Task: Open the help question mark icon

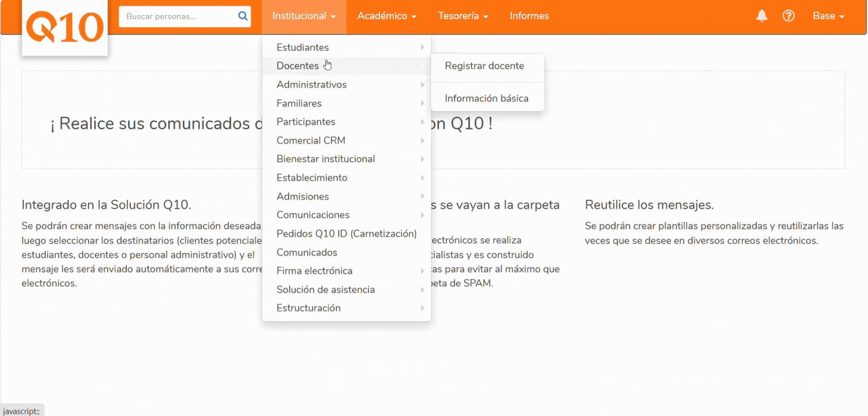Action: coord(789,16)
